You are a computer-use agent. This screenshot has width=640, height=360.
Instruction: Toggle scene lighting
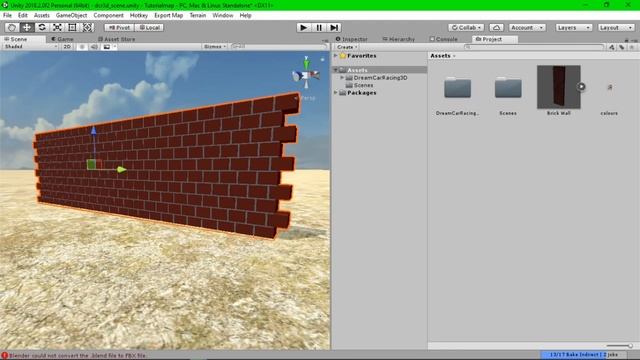(82, 47)
